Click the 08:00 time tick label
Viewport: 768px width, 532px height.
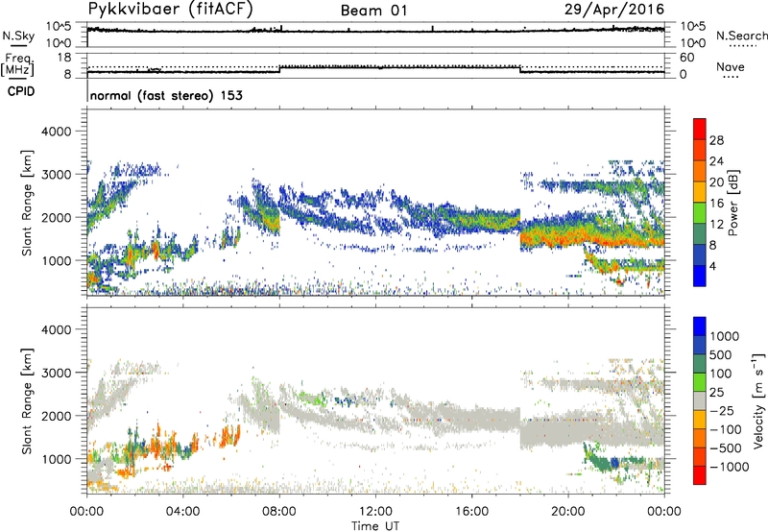pyautogui.click(x=279, y=512)
